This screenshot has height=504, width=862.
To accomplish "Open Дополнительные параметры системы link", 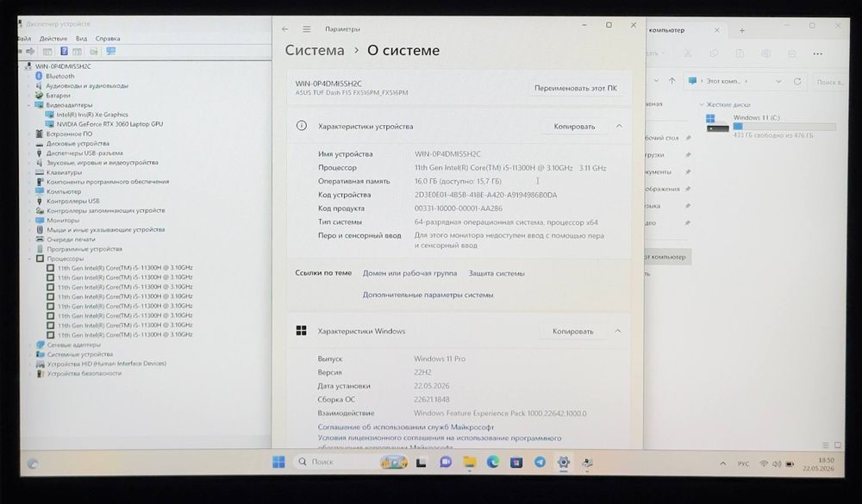I will pos(428,296).
